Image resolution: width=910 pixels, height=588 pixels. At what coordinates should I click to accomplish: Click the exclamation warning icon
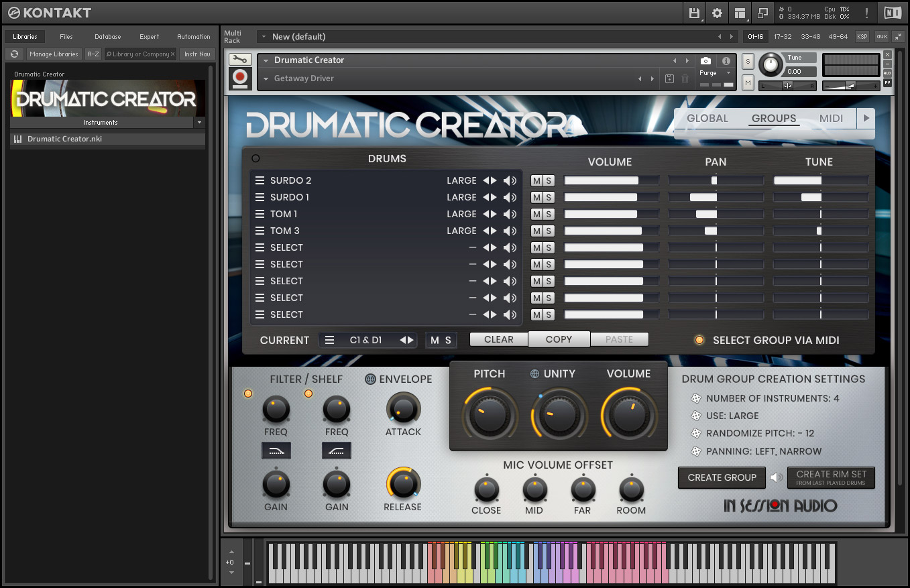pyautogui.click(x=866, y=13)
